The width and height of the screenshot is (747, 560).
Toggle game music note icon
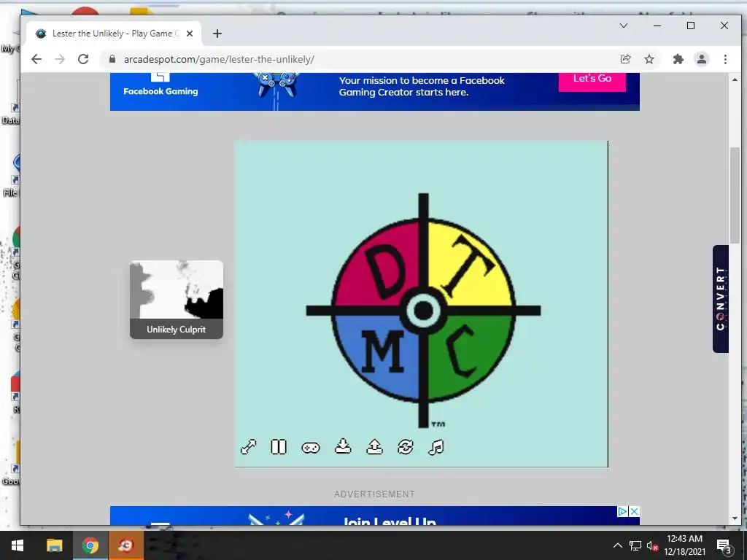click(x=436, y=447)
